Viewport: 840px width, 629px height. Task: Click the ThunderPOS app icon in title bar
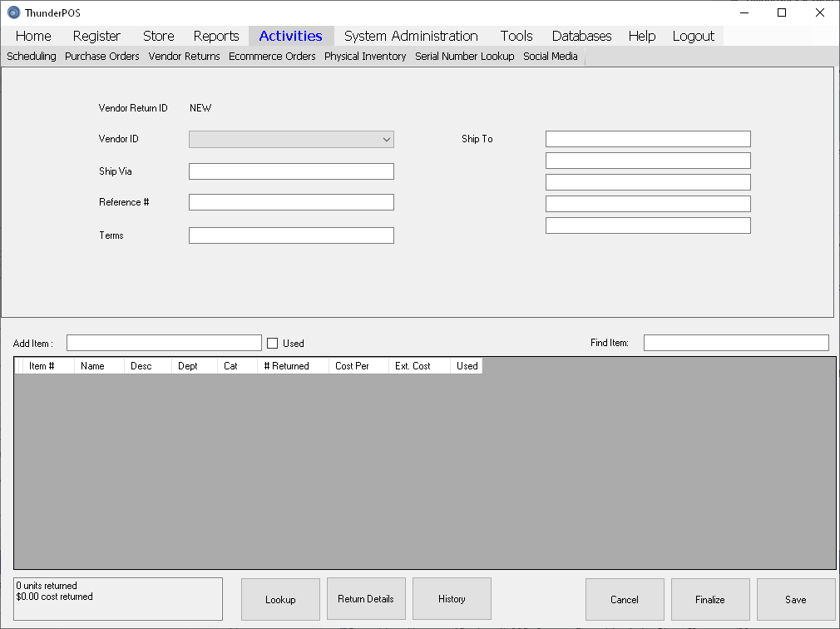(13, 12)
